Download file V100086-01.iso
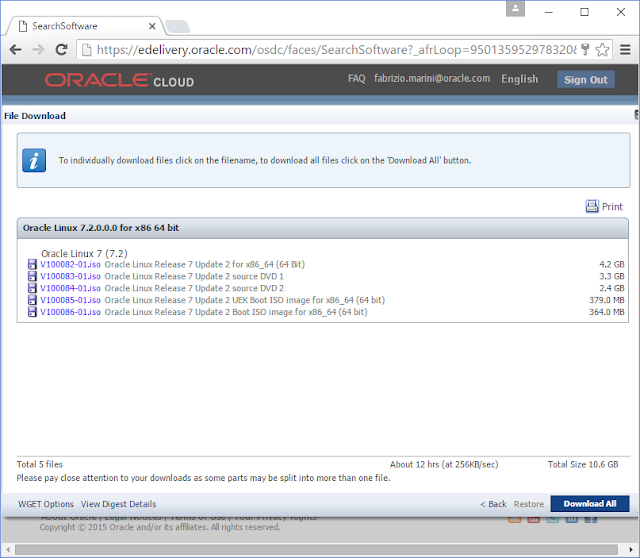This screenshot has height=558, width=640. 70,312
